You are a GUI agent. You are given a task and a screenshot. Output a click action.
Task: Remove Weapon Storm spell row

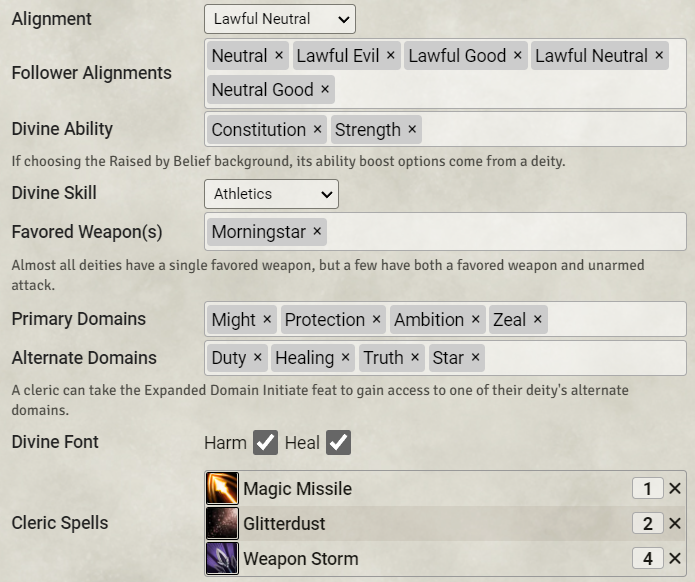[x=675, y=558]
